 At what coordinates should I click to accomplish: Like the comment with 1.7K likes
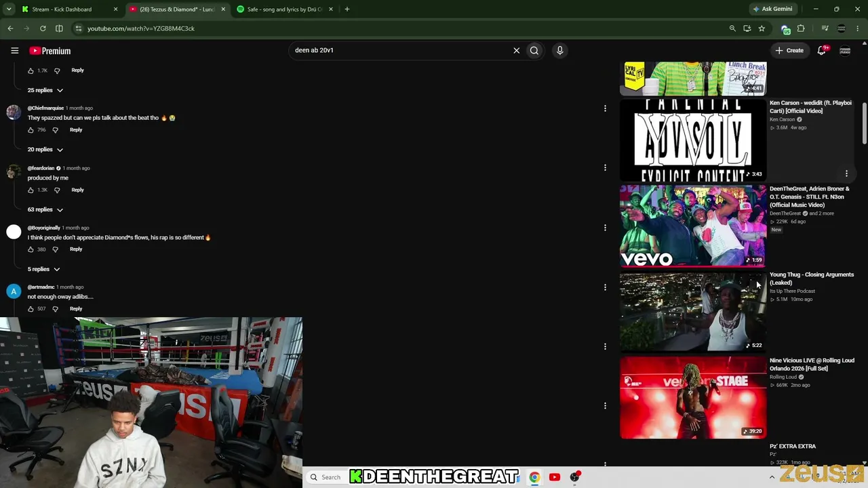click(x=31, y=70)
